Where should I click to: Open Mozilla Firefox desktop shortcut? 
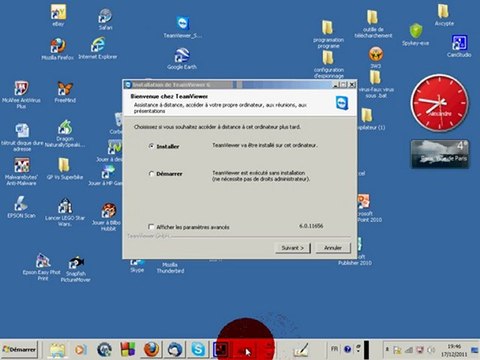point(58,49)
